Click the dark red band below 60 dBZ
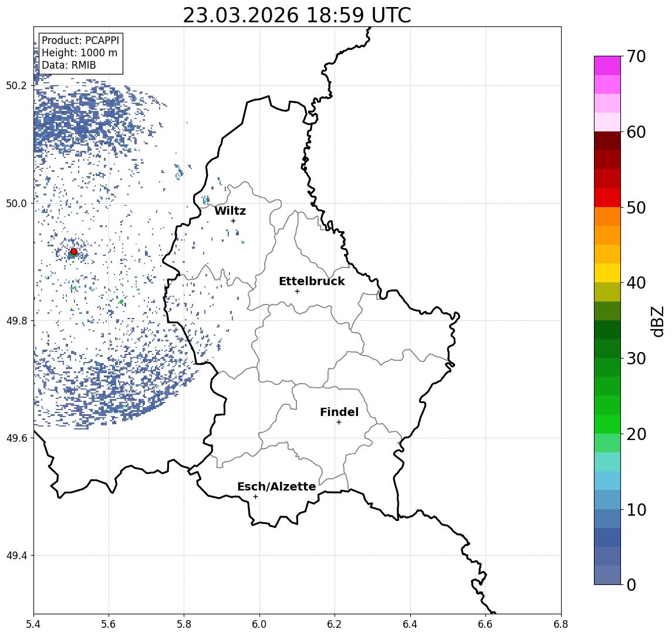The width and height of the screenshot is (672, 636). click(607, 141)
